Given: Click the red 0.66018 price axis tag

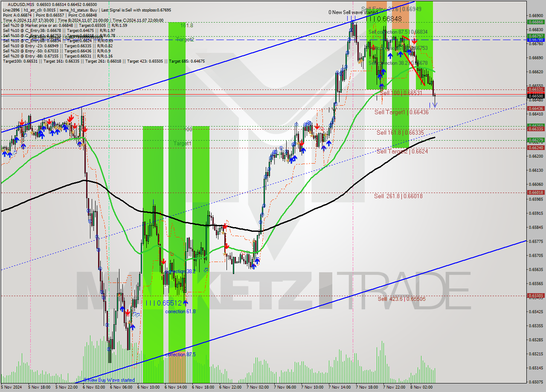Looking at the screenshot, I should point(536,192).
